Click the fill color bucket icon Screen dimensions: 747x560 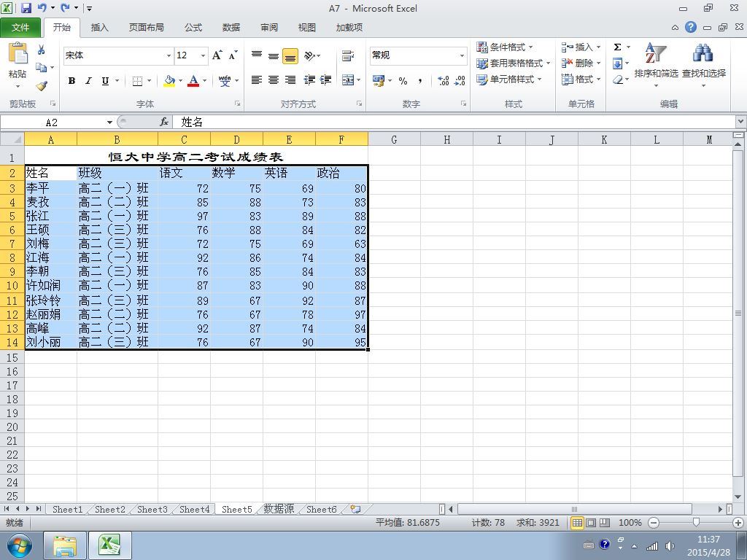(x=169, y=80)
